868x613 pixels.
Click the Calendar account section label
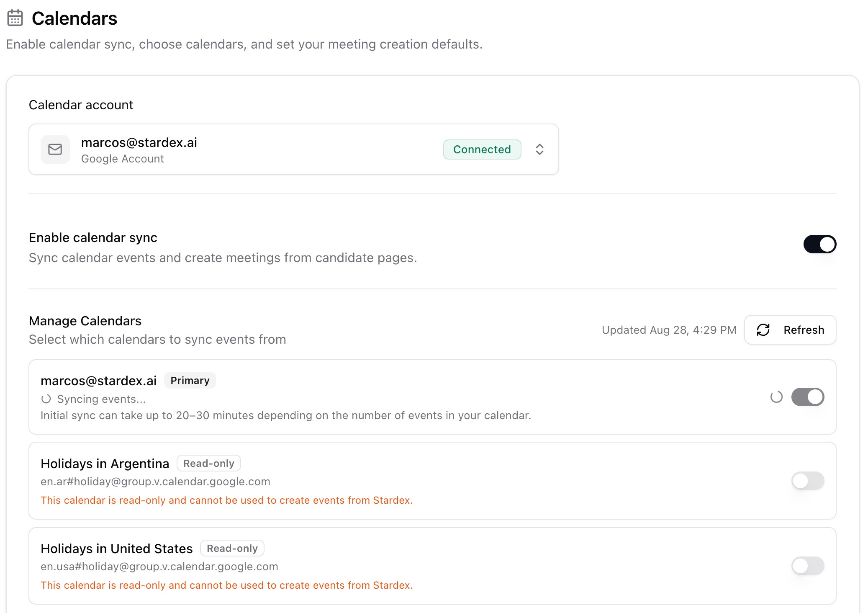[81, 105]
